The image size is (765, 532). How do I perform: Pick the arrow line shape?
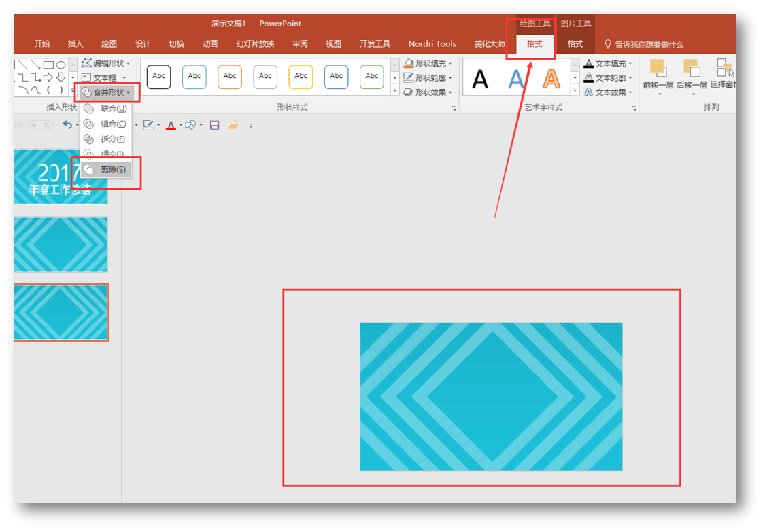(x=35, y=65)
